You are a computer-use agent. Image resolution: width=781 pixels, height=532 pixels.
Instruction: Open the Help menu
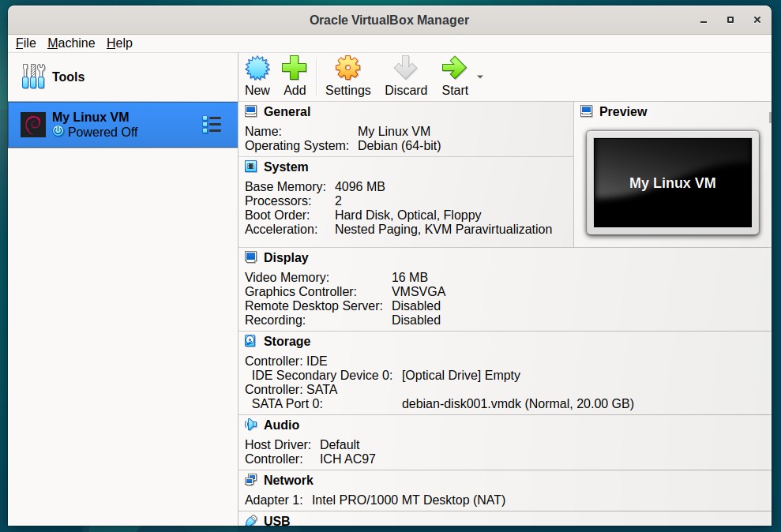119,43
